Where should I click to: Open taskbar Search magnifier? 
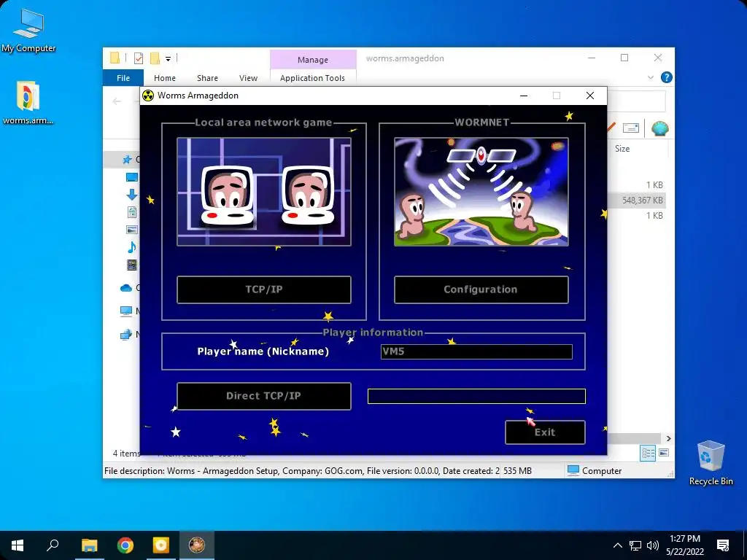pos(53,545)
